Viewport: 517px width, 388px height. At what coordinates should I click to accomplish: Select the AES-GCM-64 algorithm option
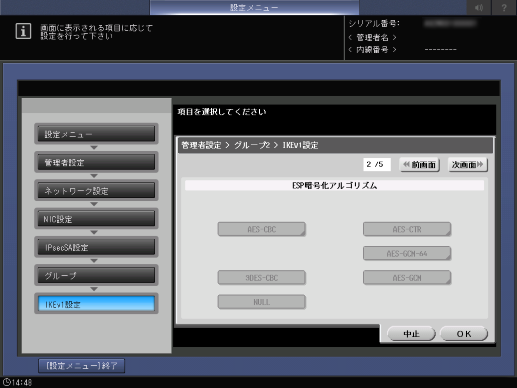click(x=407, y=253)
